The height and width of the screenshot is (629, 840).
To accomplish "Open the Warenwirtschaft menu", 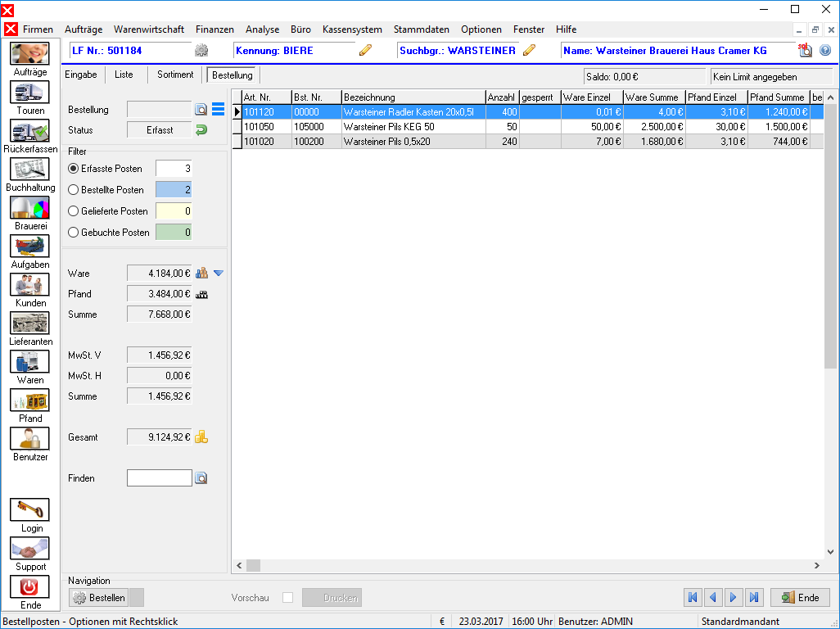I will point(148,29).
